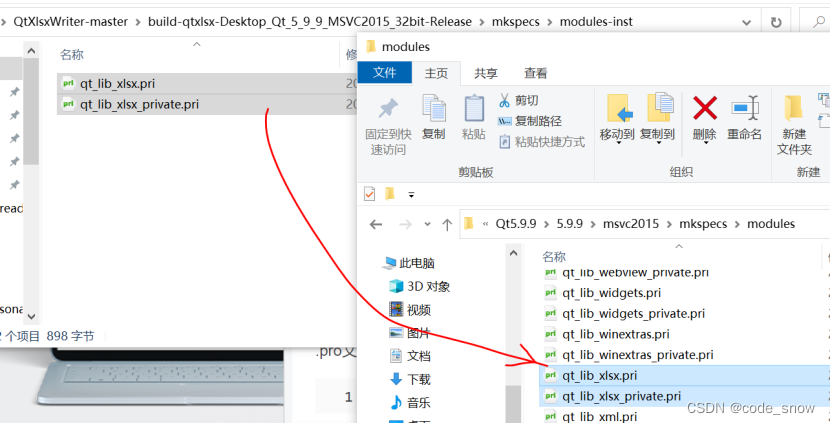Viewport: 830px width, 424px height.
Task: Click the red Delete (删除) icon
Action: point(705,108)
